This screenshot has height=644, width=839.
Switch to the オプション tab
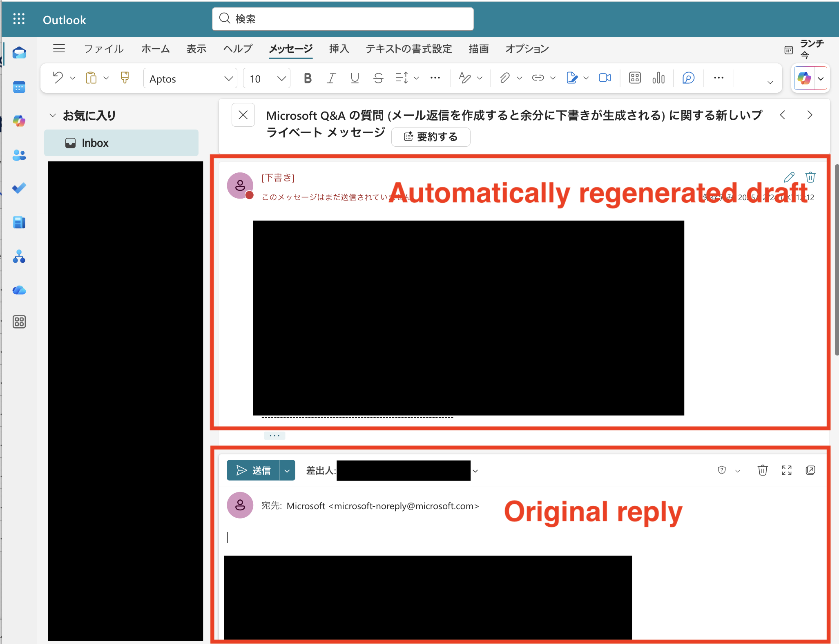pos(527,49)
